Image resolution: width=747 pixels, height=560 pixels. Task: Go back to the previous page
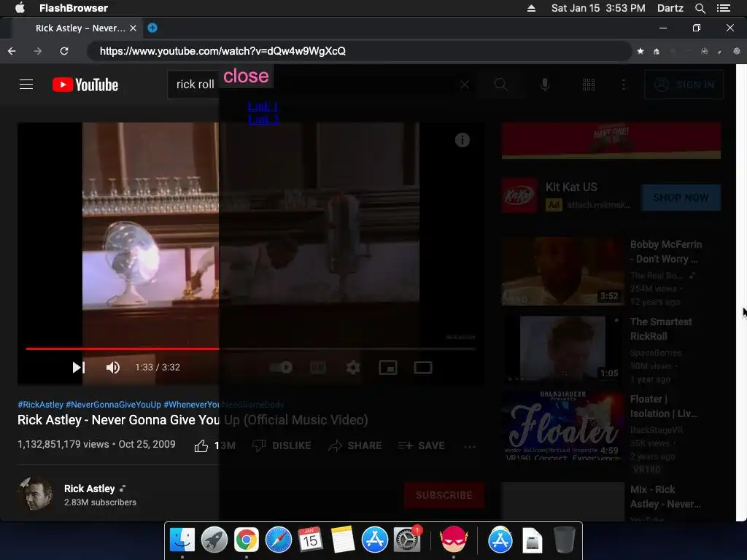pyautogui.click(x=12, y=51)
